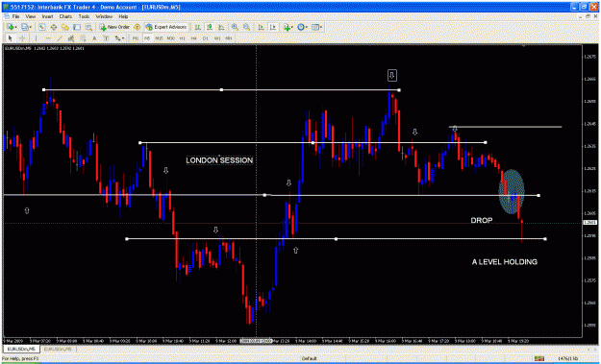
Task: Toggle chart Auto Scroll
Action: pos(261,27)
